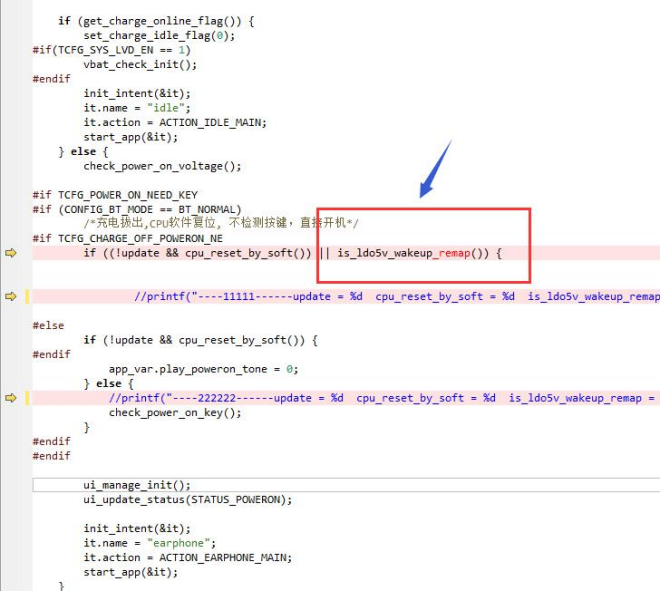Click the Chinese comment about CPU软件复位
This screenshot has width=660, height=591.
[221, 223]
